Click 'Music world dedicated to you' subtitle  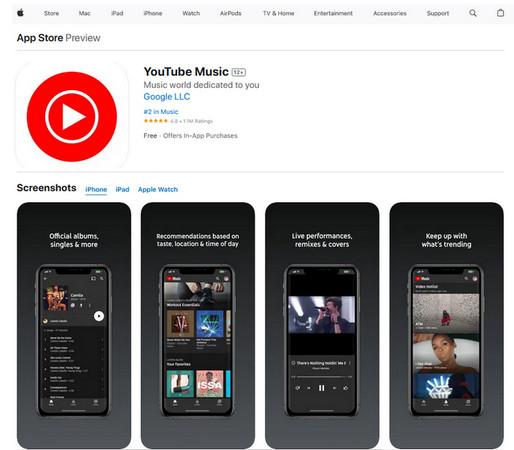(201, 85)
